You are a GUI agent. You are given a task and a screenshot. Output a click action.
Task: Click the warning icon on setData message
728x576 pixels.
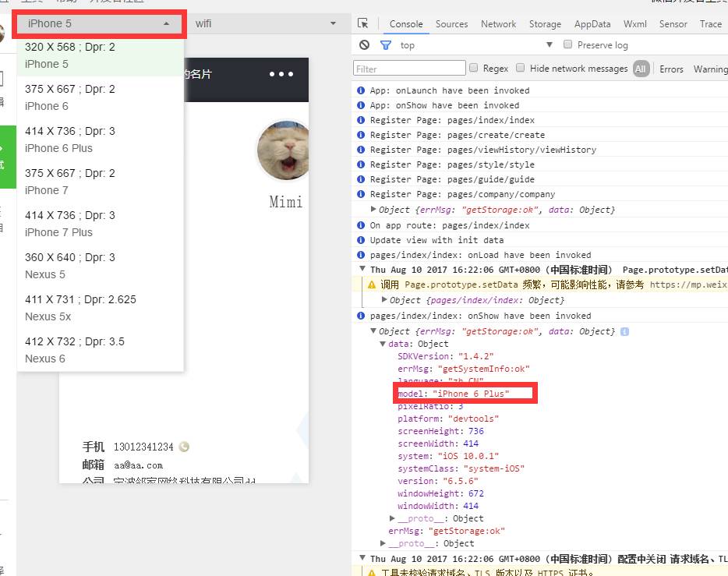click(372, 284)
